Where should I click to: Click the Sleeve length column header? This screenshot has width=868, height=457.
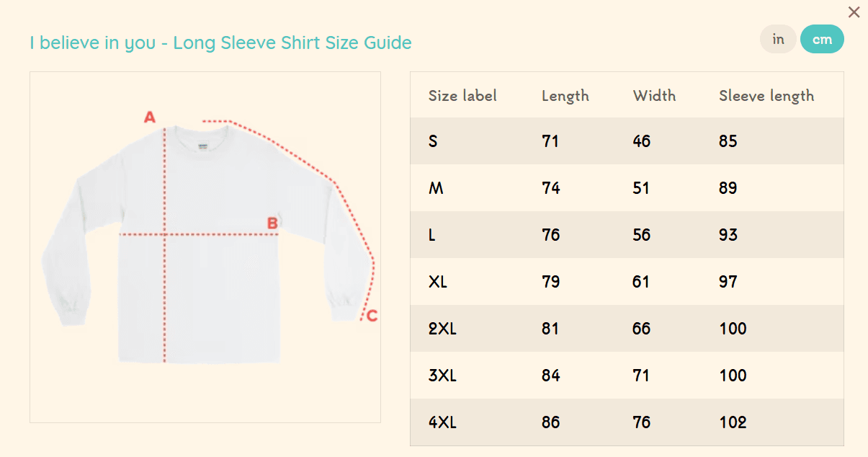tap(766, 96)
